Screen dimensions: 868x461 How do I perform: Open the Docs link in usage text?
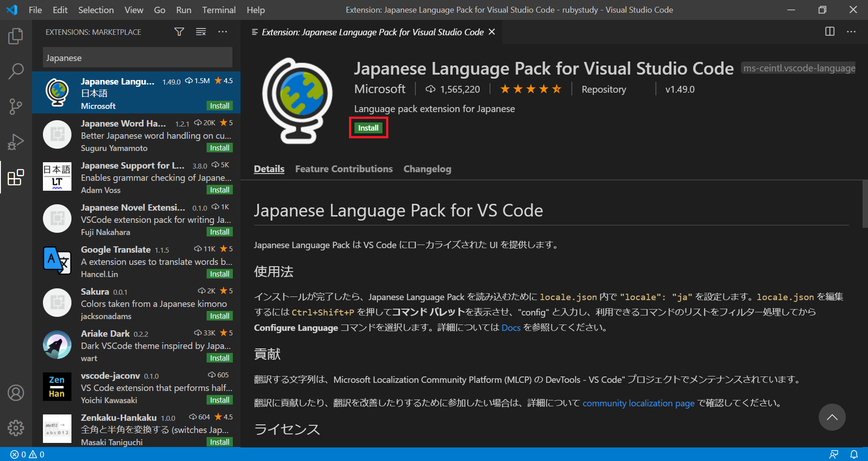[x=511, y=328]
